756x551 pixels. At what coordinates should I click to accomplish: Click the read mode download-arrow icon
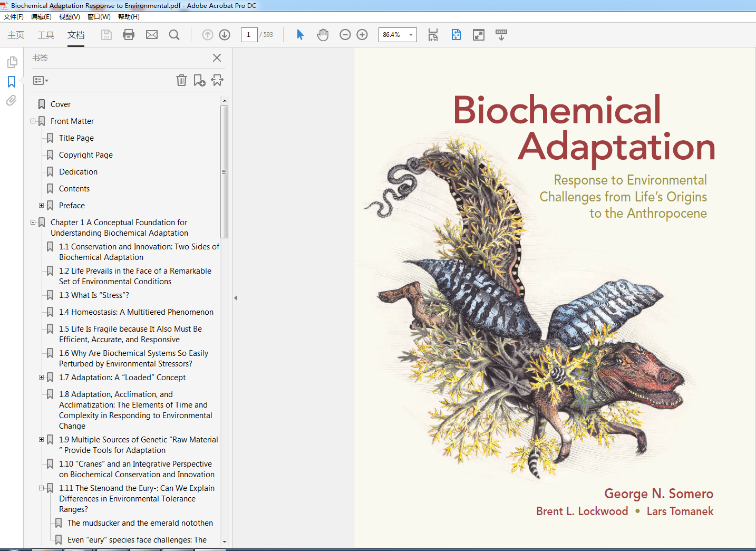[501, 35]
